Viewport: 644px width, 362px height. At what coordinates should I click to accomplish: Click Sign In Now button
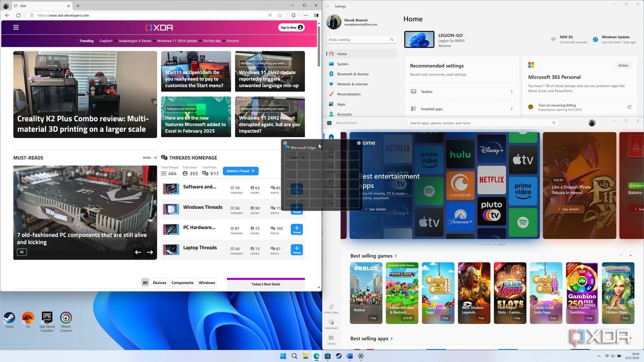point(292,27)
